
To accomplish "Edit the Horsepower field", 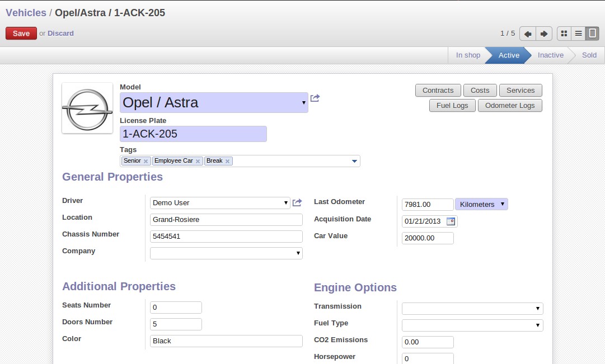I will [428, 358].
